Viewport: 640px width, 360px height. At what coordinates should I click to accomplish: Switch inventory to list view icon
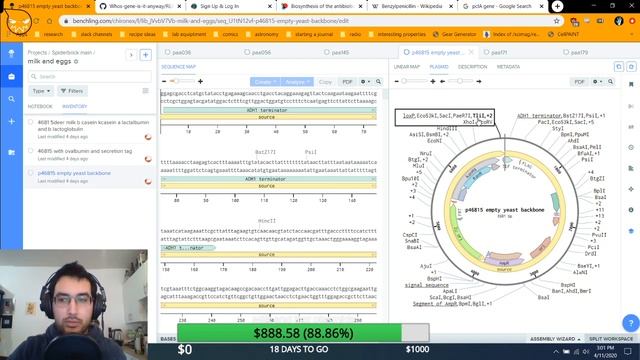[x=145, y=91]
